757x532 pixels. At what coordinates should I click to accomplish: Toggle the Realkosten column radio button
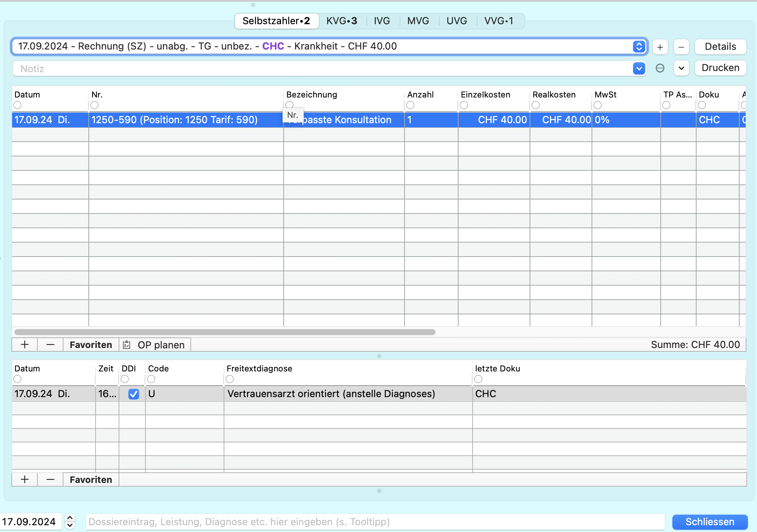point(536,105)
